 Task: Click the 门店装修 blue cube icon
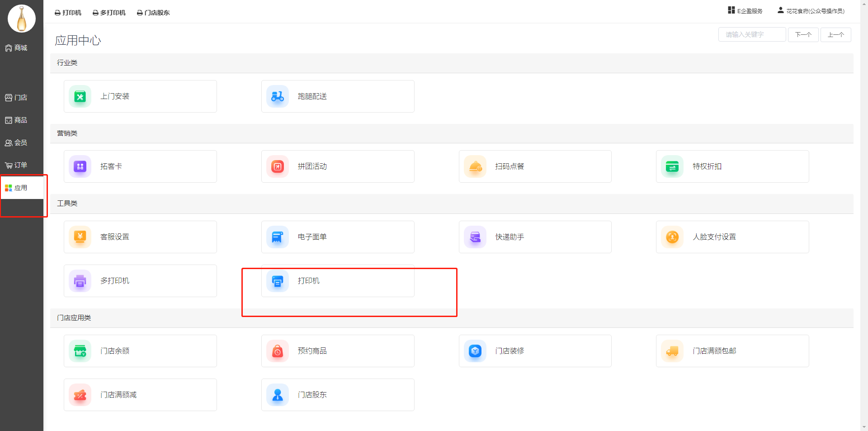click(475, 351)
